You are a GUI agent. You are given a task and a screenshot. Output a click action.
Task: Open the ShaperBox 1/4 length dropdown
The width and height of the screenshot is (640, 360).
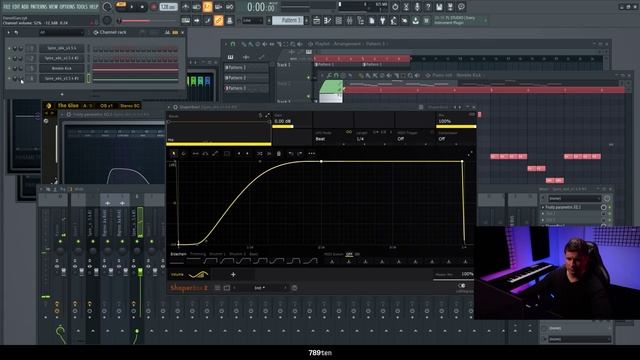373,139
